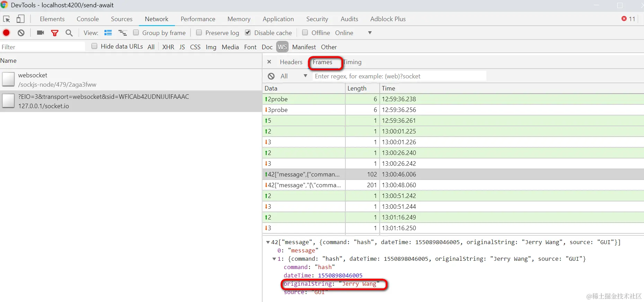This screenshot has width=644, height=302.
Task: Collapse the 42["message" root tree node
Action: 268,242
